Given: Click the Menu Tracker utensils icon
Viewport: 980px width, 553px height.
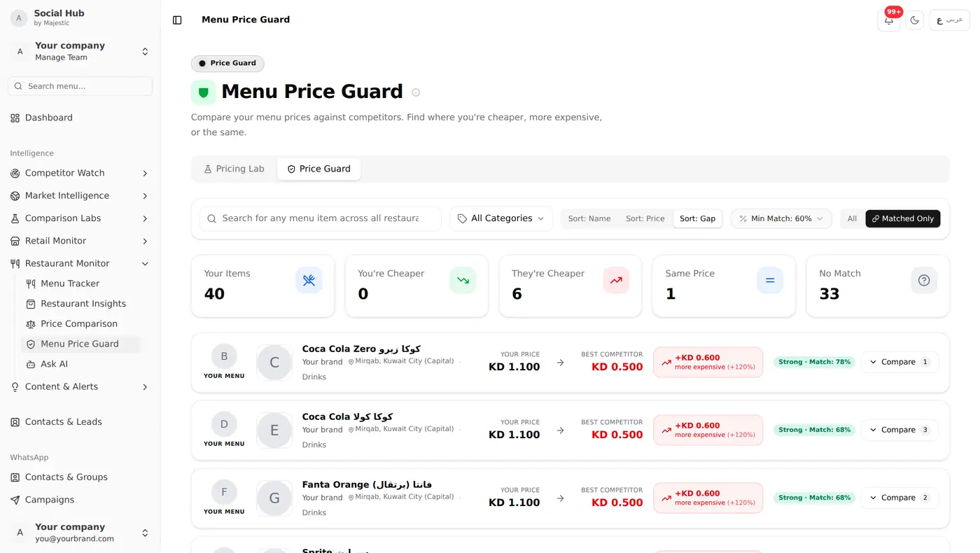Looking at the screenshot, I should coord(31,283).
